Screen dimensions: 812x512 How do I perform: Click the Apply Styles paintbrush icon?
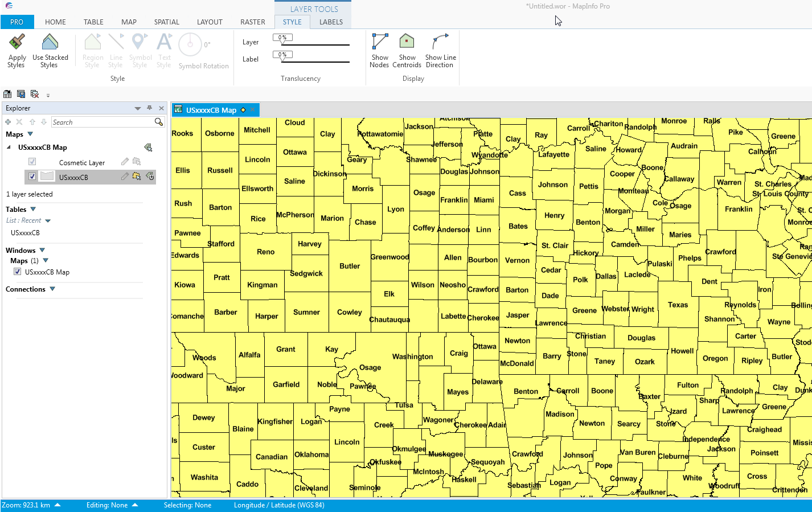pos(17,42)
